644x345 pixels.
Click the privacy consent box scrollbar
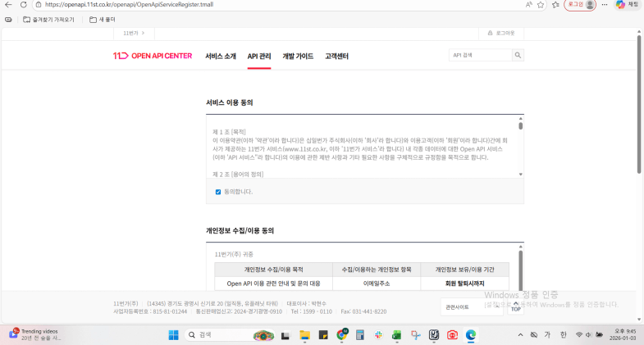(520, 269)
